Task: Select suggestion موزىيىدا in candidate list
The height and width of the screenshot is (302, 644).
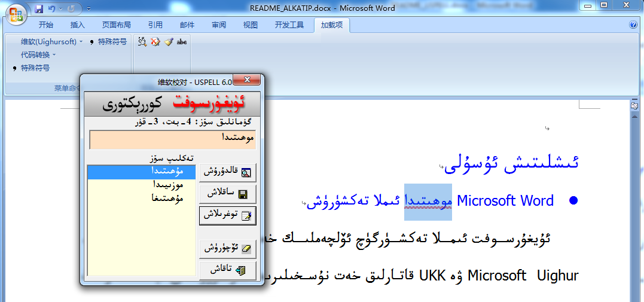Action: [x=142, y=185]
